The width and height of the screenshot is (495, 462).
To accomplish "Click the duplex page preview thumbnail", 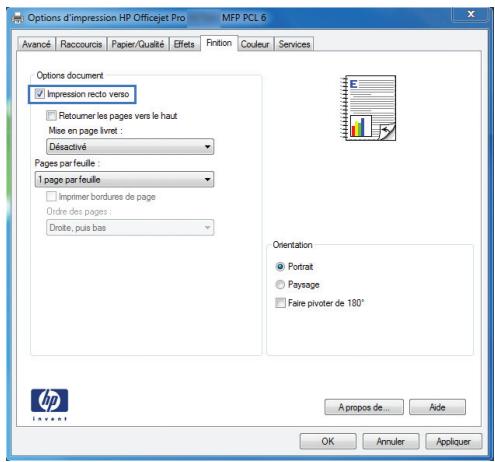I will point(368,108).
